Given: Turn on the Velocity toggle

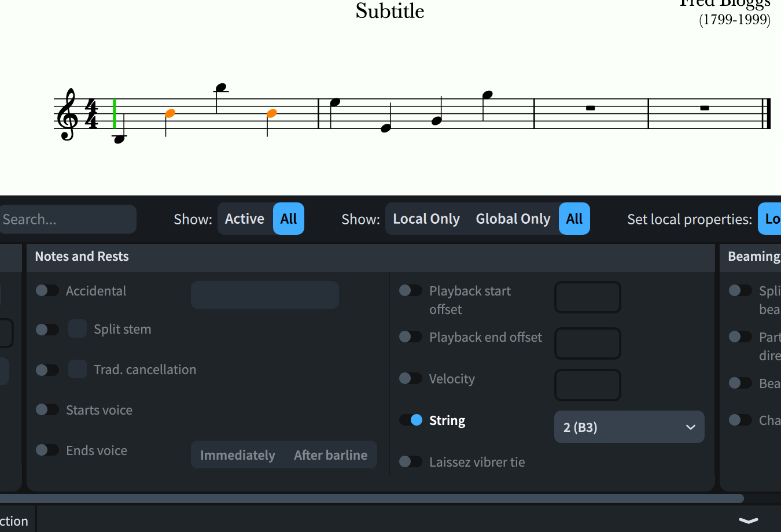Looking at the screenshot, I should click(411, 378).
